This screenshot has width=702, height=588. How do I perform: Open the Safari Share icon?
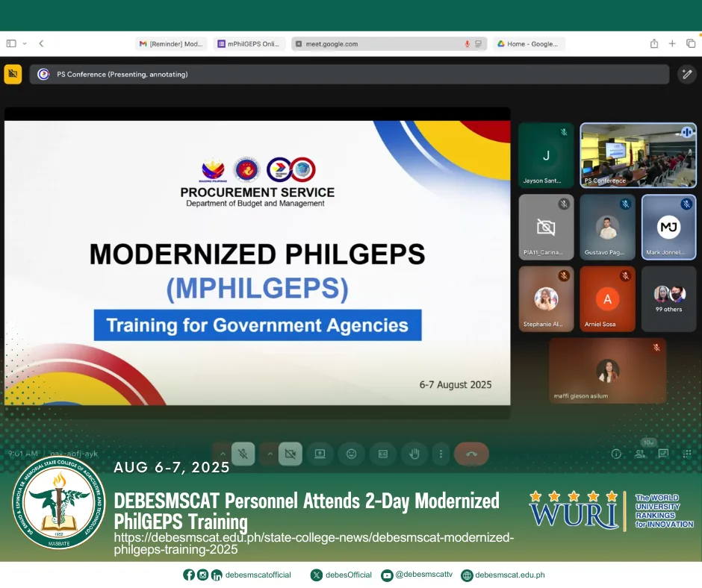(654, 43)
